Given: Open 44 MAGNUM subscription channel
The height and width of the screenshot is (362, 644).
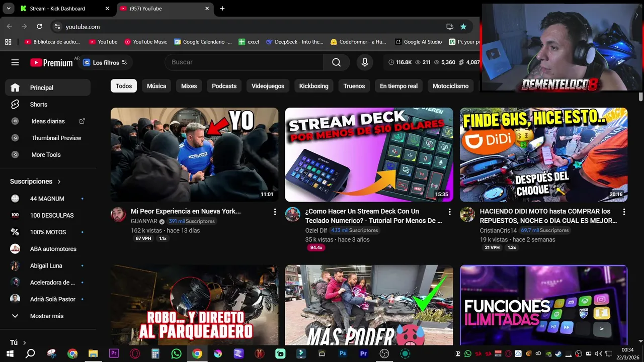Looking at the screenshot, I should tap(48, 199).
